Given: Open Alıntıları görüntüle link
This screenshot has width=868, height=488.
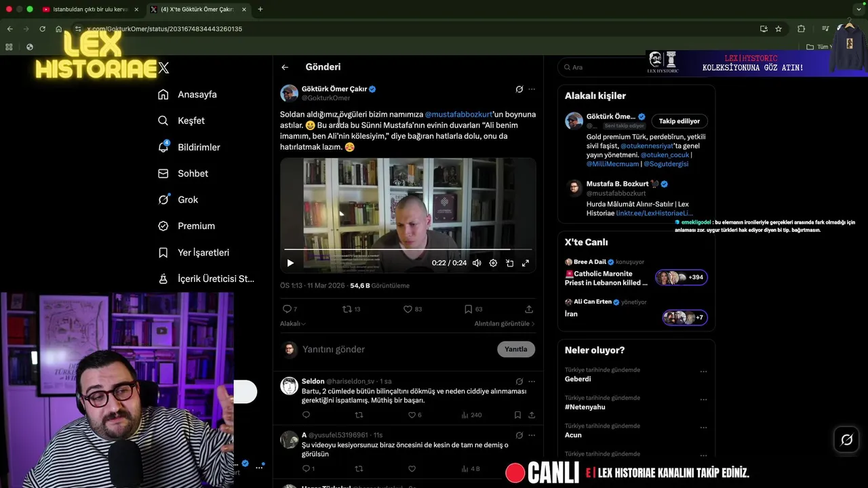Looking at the screenshot, I should click(505, 324).
